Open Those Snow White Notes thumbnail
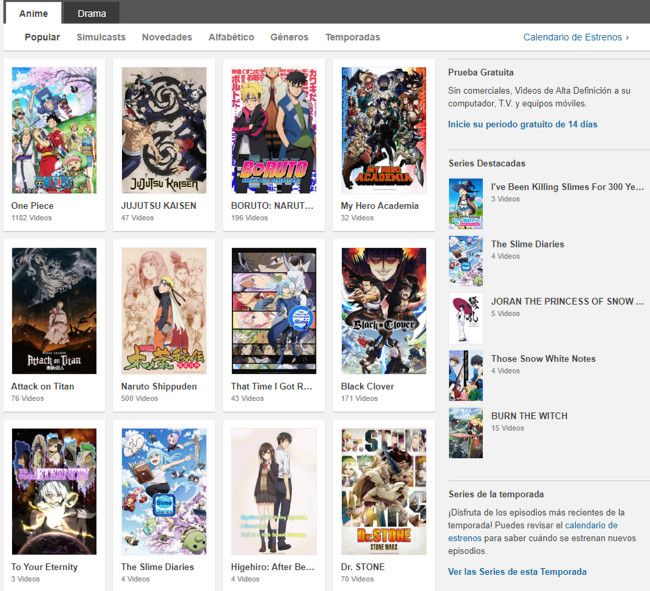 [466, 375]
